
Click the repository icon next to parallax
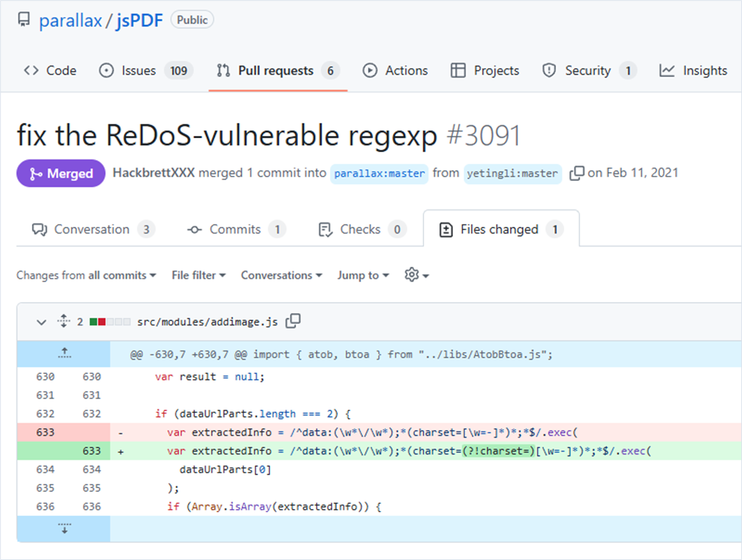[x=24, y=20]
